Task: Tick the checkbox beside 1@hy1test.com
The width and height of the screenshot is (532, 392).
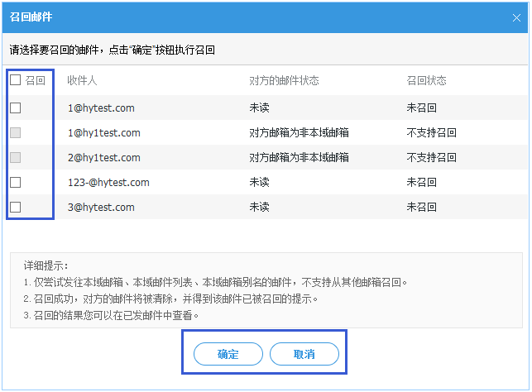Action: click(16, 132)
